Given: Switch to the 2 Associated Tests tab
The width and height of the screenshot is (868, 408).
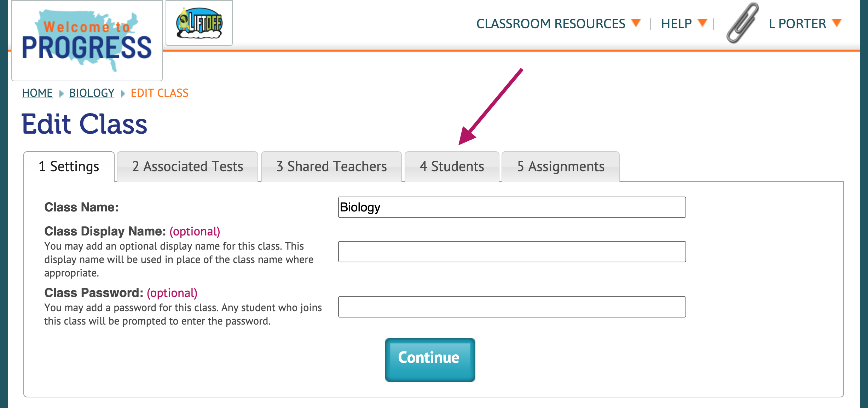Looking at the screenshot, I should click(x=187, y=167).
